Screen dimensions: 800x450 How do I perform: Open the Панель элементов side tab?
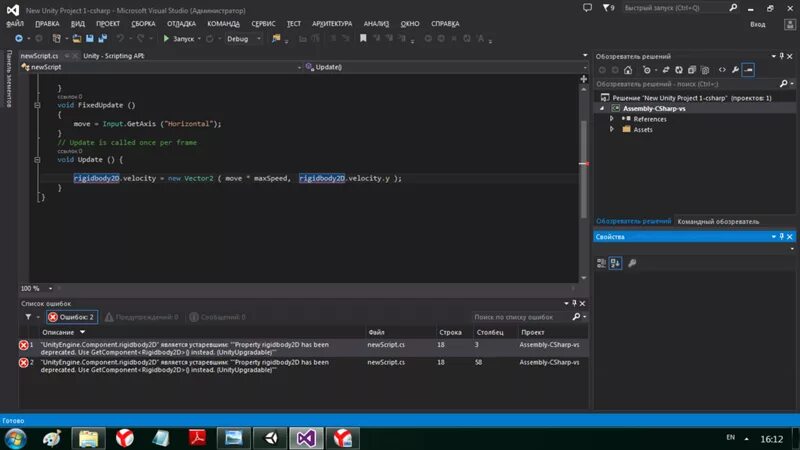pos(9,79)
